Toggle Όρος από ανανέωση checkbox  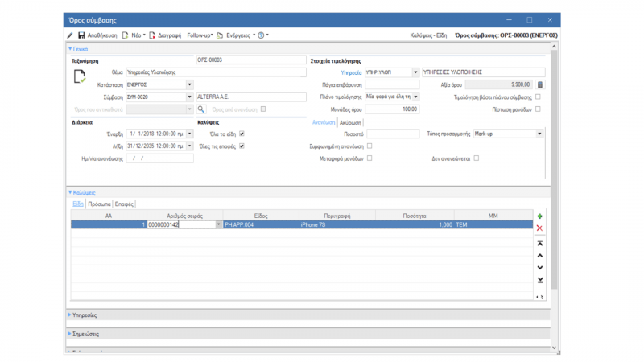263,109
